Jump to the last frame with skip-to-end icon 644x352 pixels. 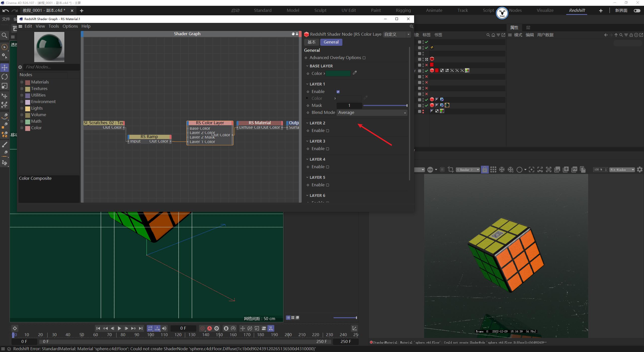coord(141,328)
